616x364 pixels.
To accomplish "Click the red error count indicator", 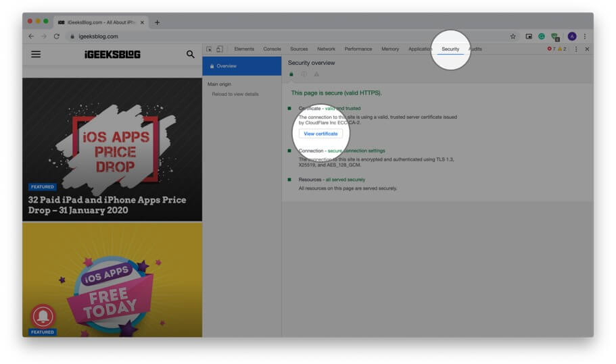I will pos(551,49).
